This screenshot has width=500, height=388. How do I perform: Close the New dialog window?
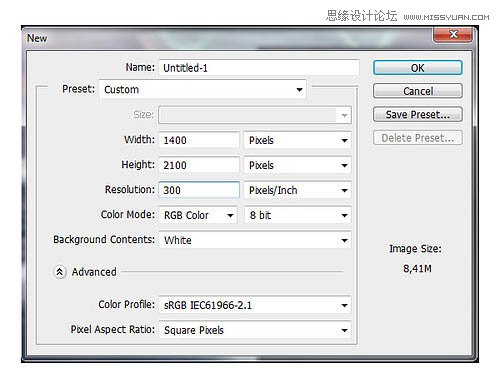(453, 34)
